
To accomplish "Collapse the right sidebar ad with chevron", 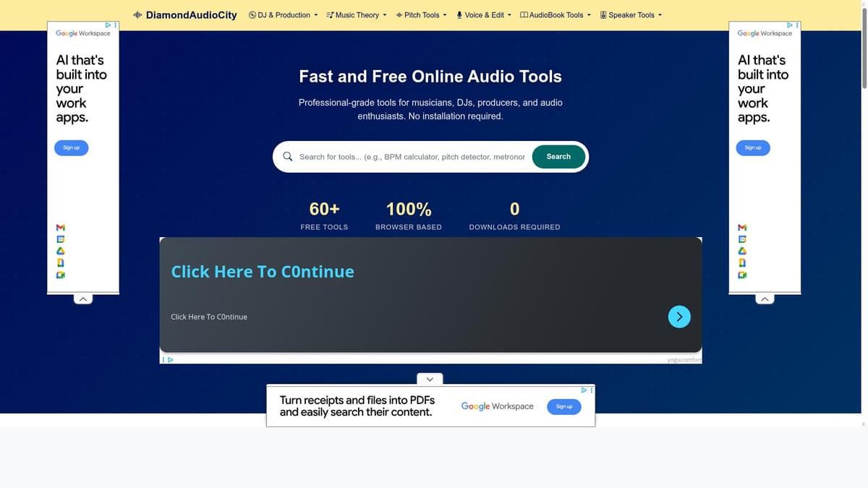I will pyautogui.click(x=765, y=299).
